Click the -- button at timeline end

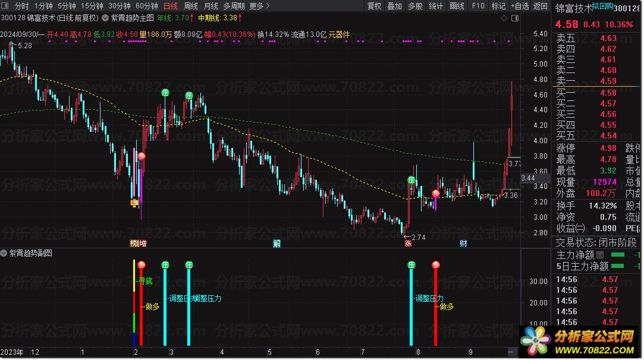click(x=511, y=352)
